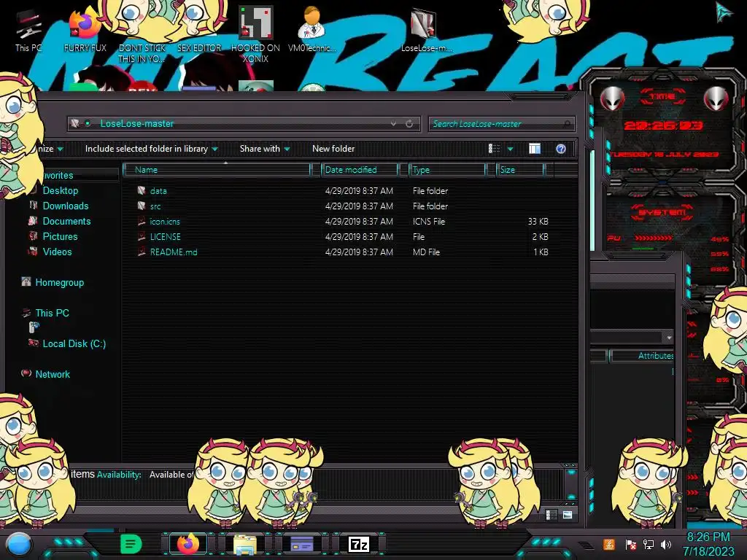747x560 pixels.
Task: Click the New folder button
Action: 333,149
